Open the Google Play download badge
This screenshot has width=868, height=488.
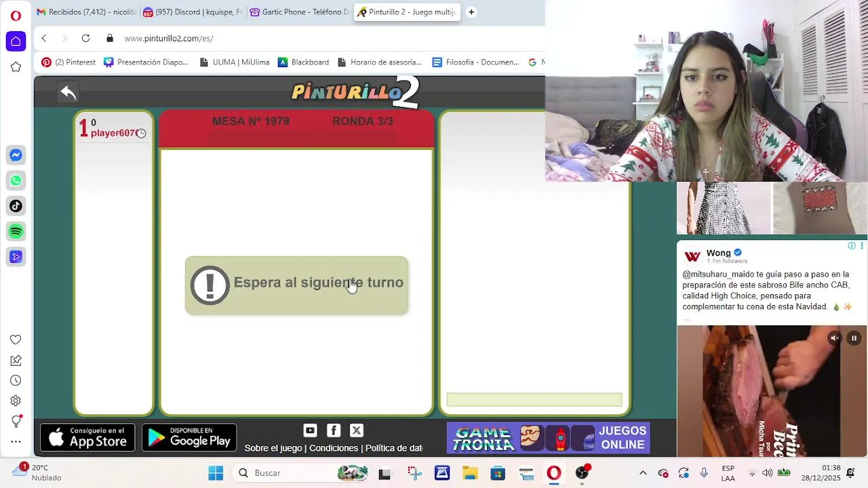189,438
